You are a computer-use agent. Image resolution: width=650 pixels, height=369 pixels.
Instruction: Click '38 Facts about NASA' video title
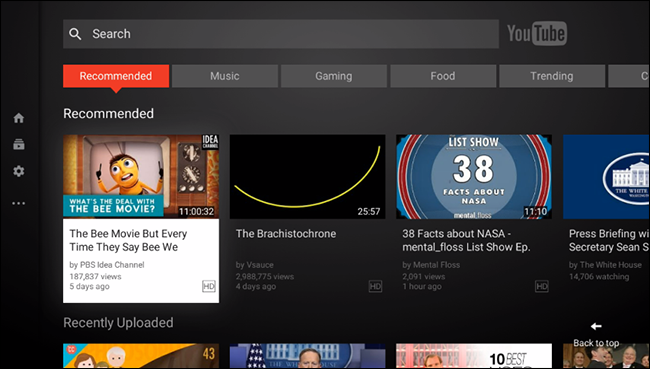pyautogui.click(x=466, y=240)
